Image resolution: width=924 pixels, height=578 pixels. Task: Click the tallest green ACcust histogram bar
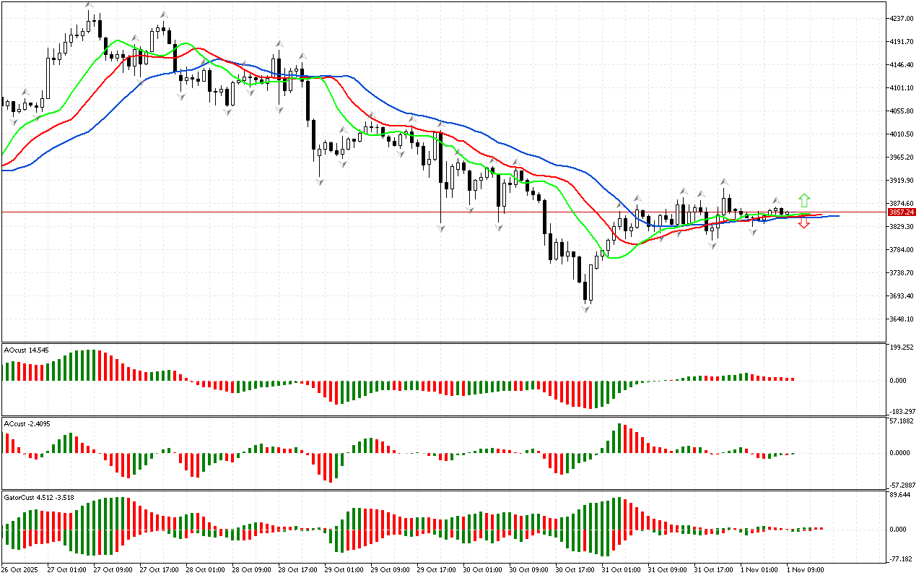click(x=619, y=438)
